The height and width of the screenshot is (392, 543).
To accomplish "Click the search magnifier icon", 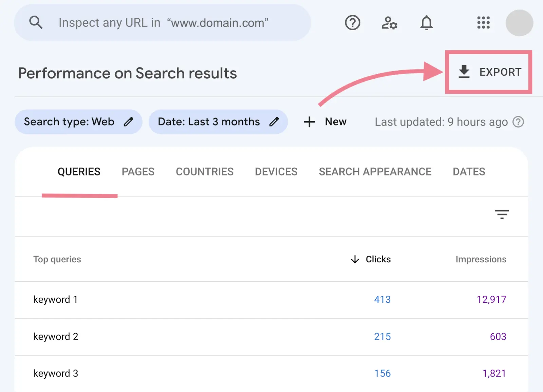I will [36, 23].
